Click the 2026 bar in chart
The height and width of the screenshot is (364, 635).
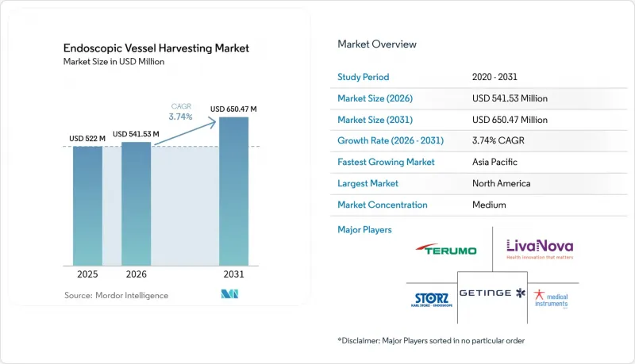pos(136,204)
